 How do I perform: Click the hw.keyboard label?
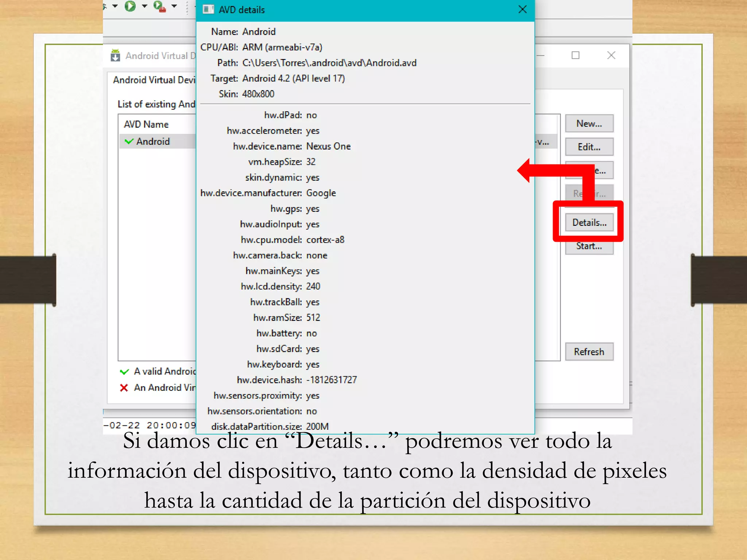tap(275, 365)
